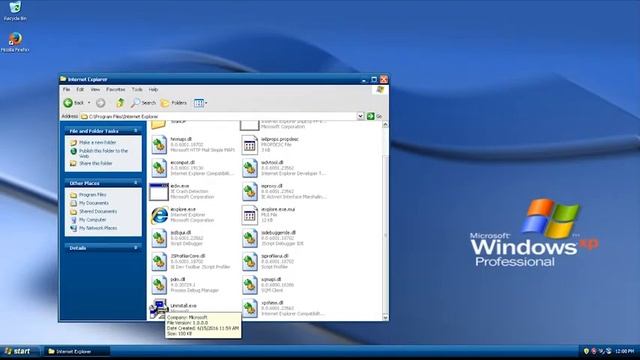This screenshot has width=640, height=360.
Task: Open the File menu
Action: pyautogui.click(x=66, y=89)
